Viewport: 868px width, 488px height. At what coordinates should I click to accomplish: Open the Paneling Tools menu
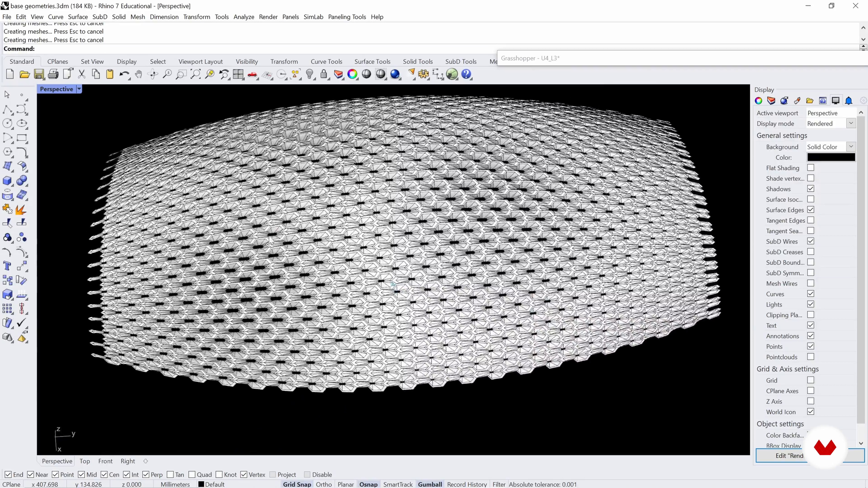[x=347, y=17]
